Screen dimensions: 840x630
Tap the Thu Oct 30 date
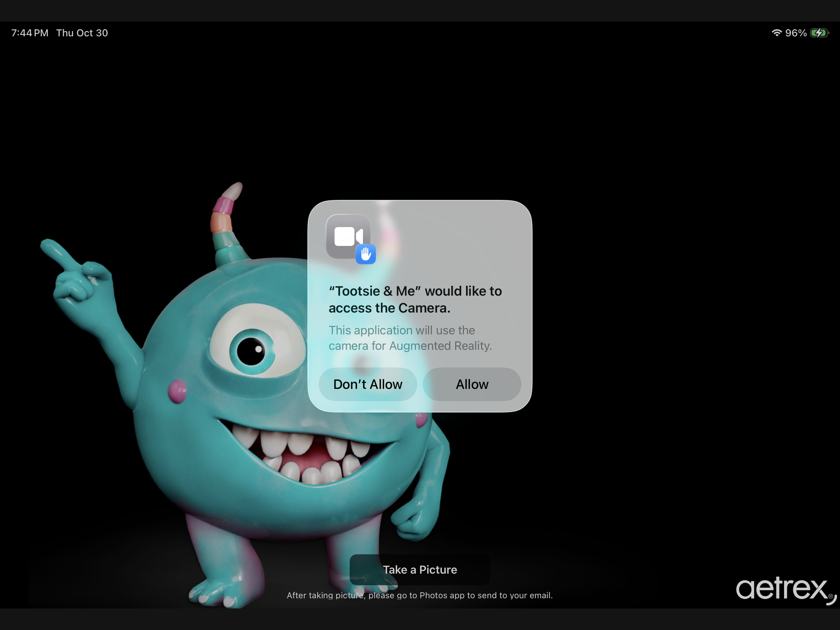pyautogui.click(x=82, y=33)
